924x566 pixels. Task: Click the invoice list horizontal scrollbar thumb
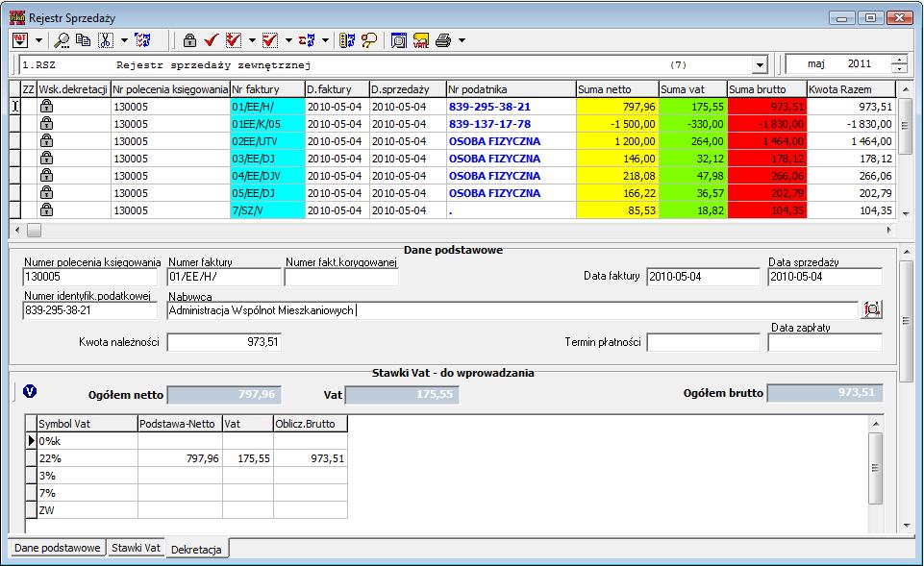[35, 231]
